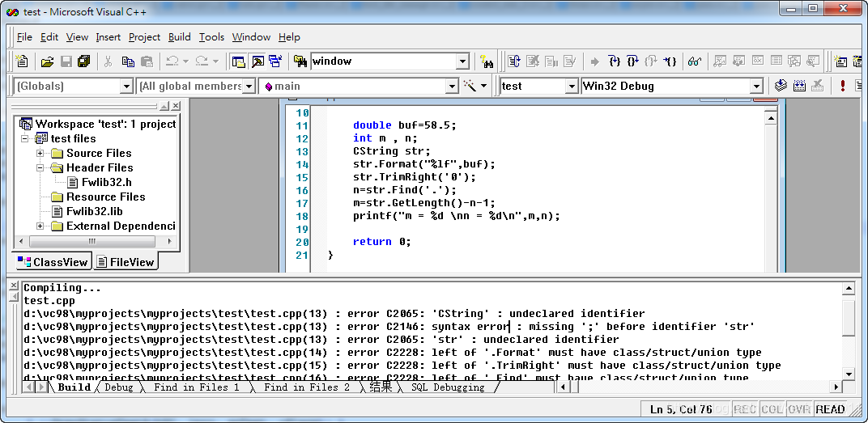Open the Find combo box dropdown arrow
868x423 pixels.
463,61
